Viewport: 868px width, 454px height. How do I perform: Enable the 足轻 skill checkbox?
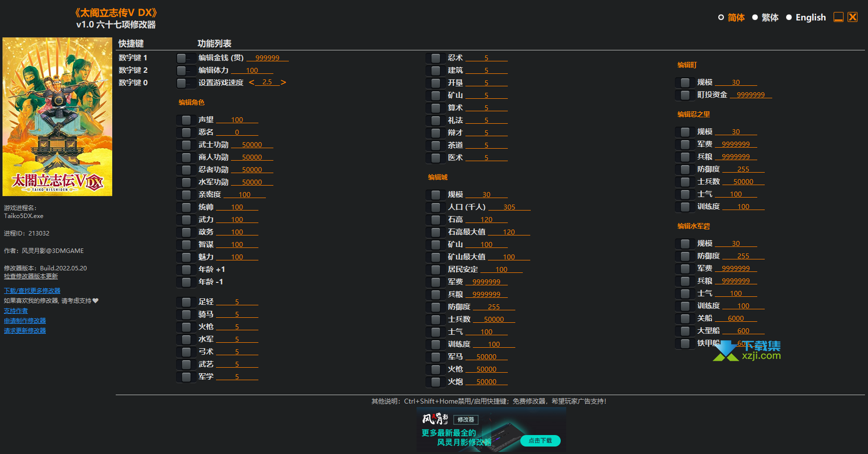tap(186, 302)
